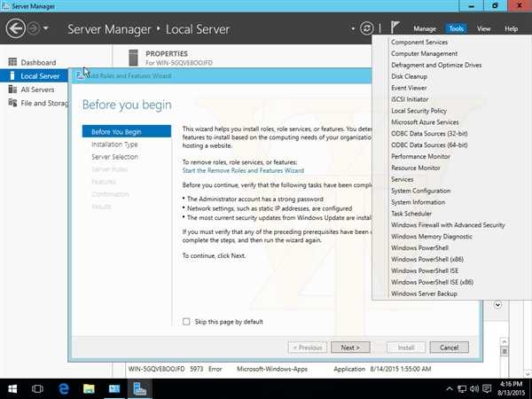The width and height of the screenshot is (532, 399).
Task: Select Microsoft Azure Services
Action: pyautogui.click(x=425, y=122)
